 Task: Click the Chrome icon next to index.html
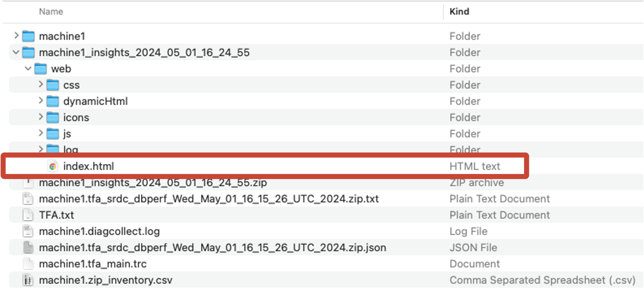(x=53, y=166)
